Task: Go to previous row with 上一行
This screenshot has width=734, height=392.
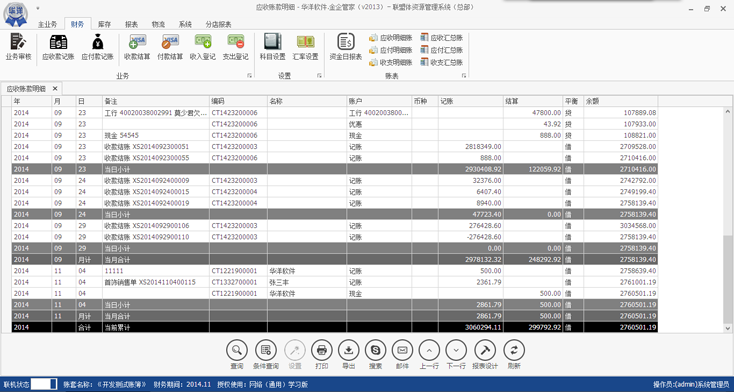Action: tap(429, 350)
